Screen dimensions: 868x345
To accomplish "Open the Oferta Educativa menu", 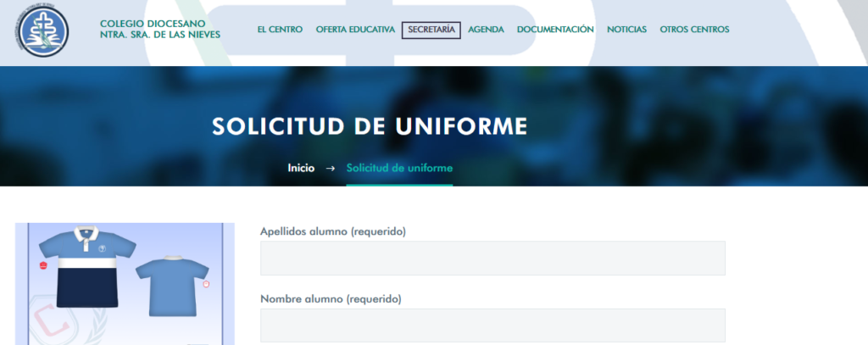I will (x=355, y=30).
